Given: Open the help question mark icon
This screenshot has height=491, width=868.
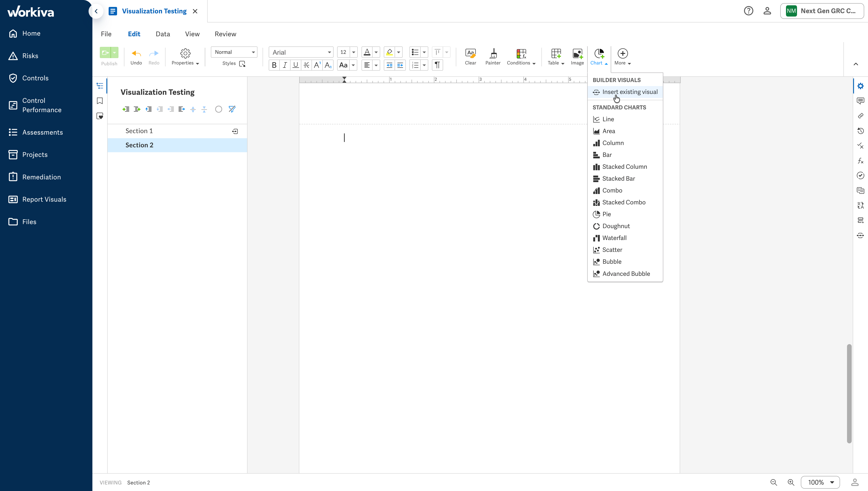Looking at the screenshot, I should click(748, 11).
